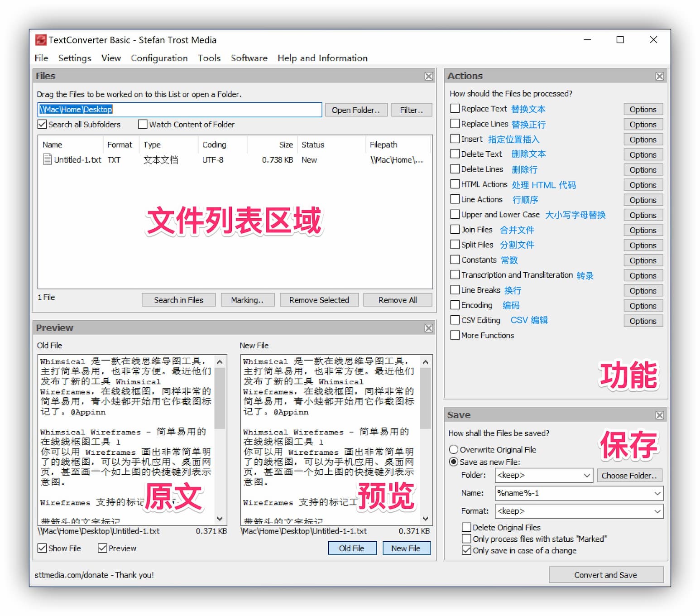Click New File preview scroll-down arrow
This screenshot has width=700, height=616.
click(x=425, y=519)
